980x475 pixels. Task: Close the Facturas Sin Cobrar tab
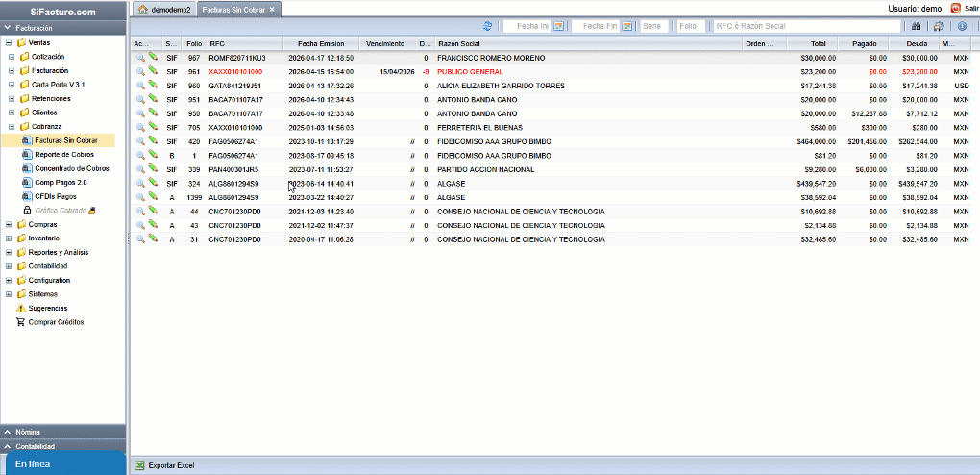tap(272, 9)
